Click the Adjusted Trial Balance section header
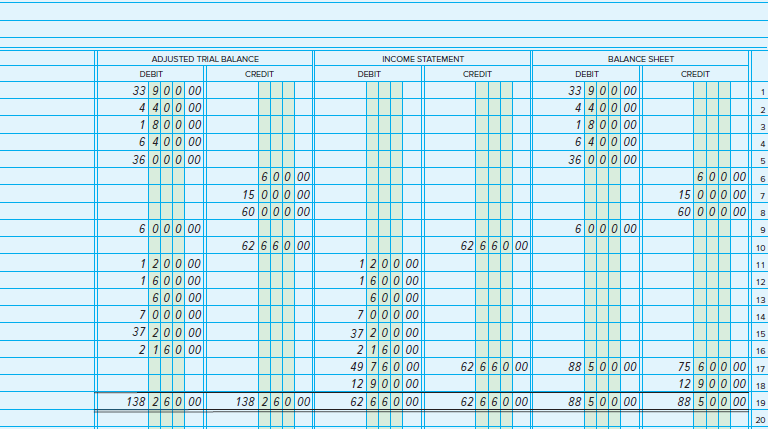The image size is (768, 429). 204,59
